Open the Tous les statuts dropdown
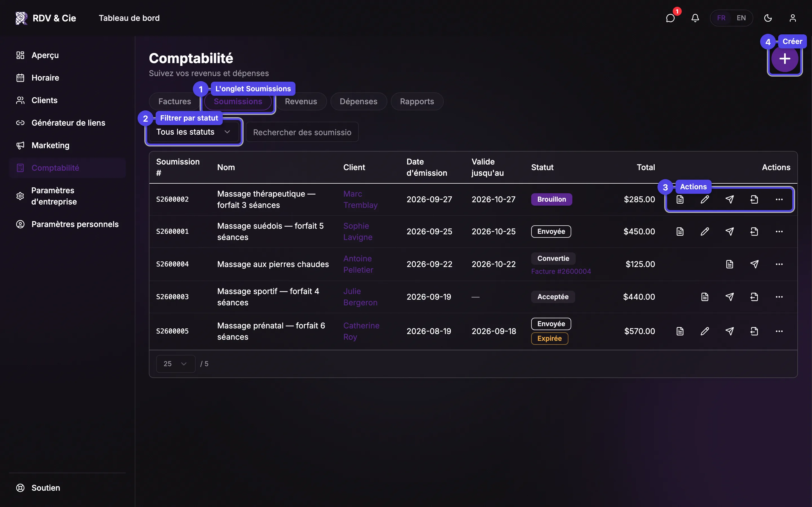Image resolution: width=812 pixels, height=507 pixels. 193,132
